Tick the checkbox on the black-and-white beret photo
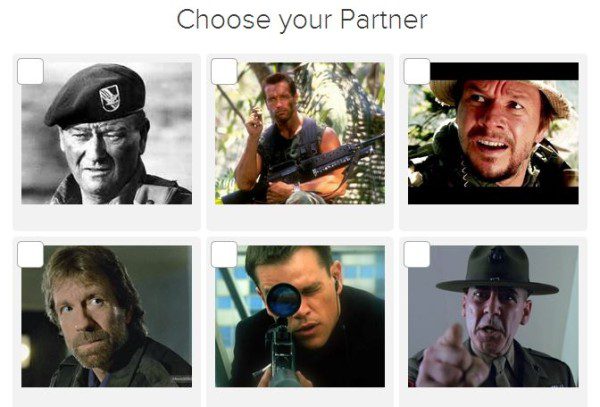The image size is (600, 407). [x=31, y=72]
